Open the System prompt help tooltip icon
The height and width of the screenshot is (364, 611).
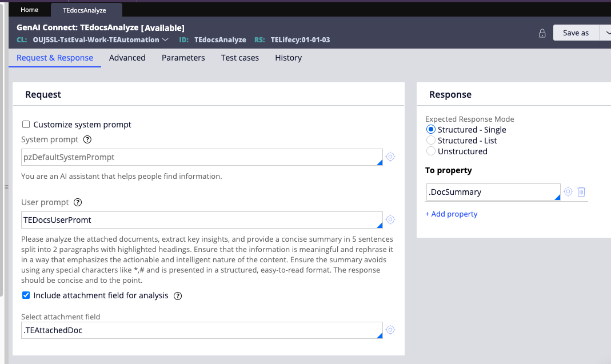pyautogui.click(x=86, y=139)
